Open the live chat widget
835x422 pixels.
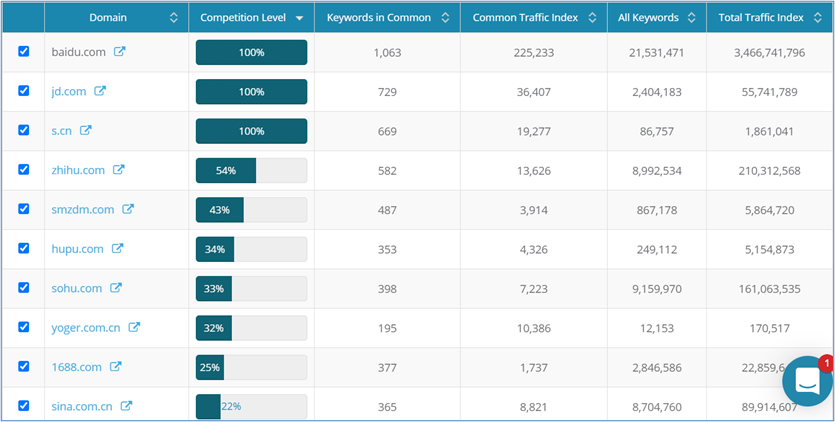tap(807, 380)
